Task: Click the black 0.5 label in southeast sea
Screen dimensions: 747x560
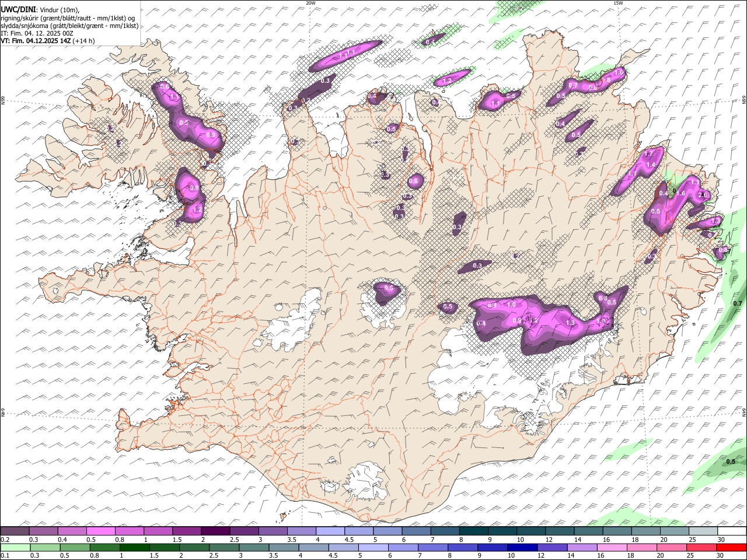Action: click(731, 462)
